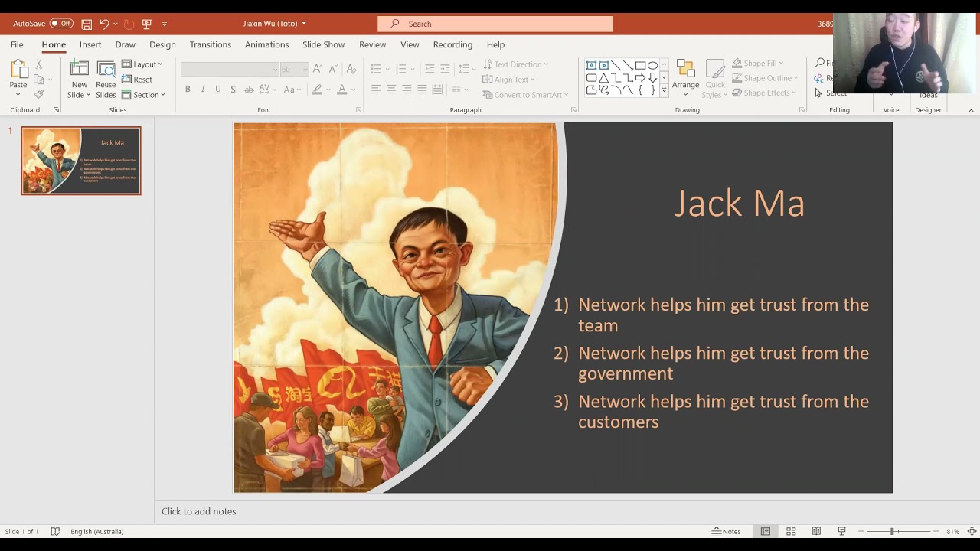Image resolution: width=980 pixels, height=551 pixels.
Task: Expand the shapes gallery More arrow
Action: pos(664,90)
